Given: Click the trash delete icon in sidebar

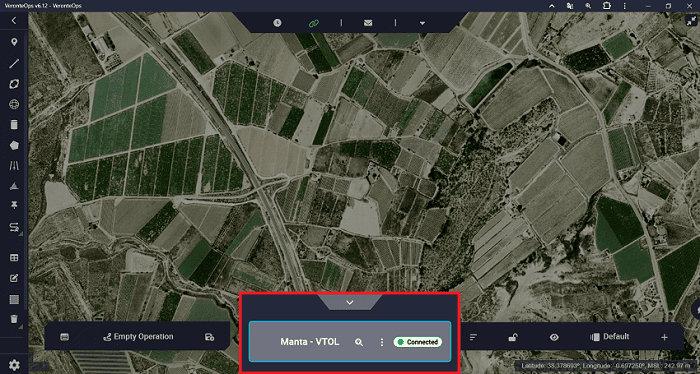Looking at the screenshot, I should (14, 319).
